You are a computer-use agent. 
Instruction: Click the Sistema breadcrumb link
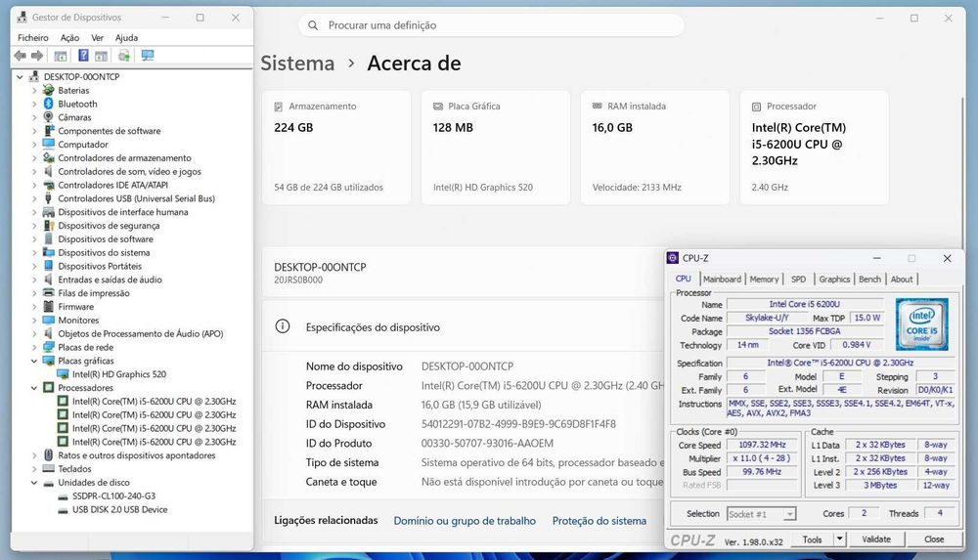tap(297, 63)
